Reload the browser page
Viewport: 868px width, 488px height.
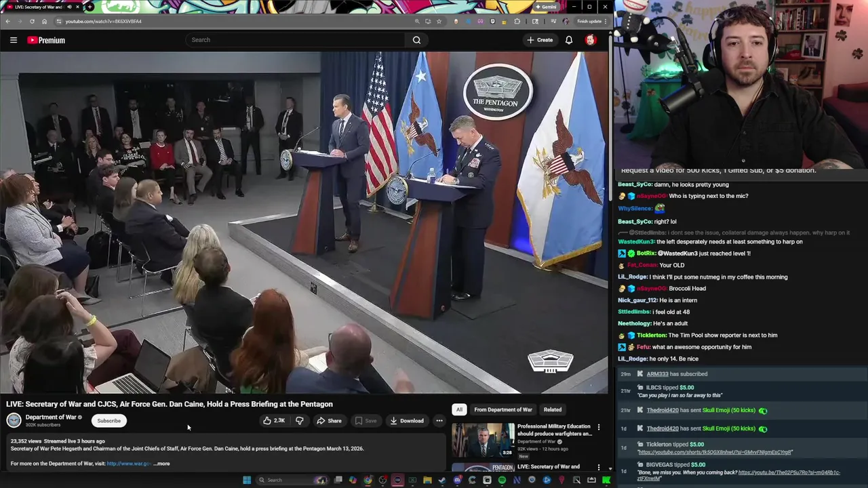(x=32, y=21)
